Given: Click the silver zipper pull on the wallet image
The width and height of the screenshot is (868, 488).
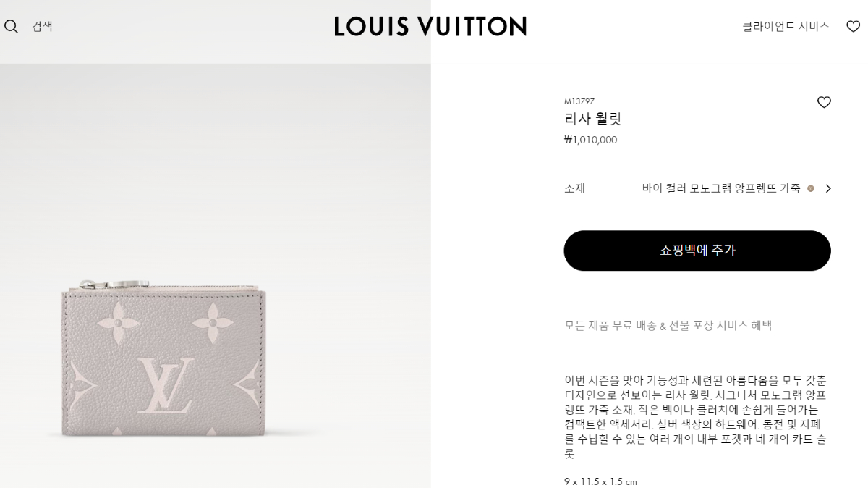Looking at the screenshot, I should tap(116, 285).
